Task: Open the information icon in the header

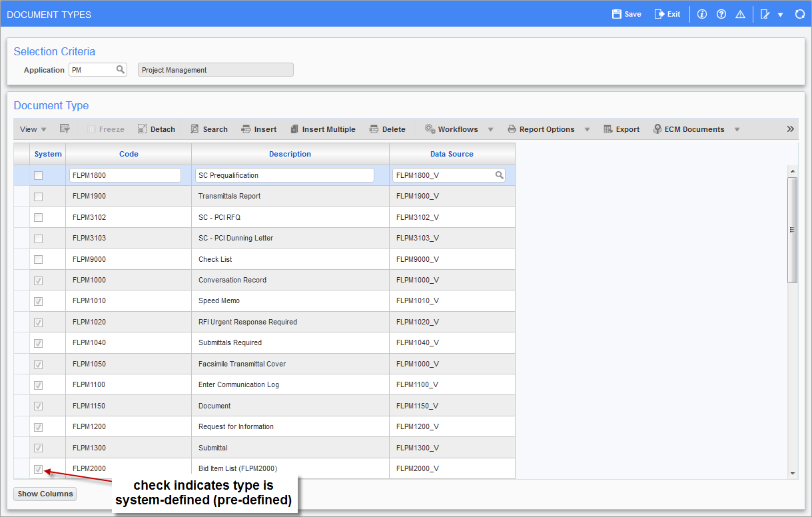Action: click(x=702, y=14)
